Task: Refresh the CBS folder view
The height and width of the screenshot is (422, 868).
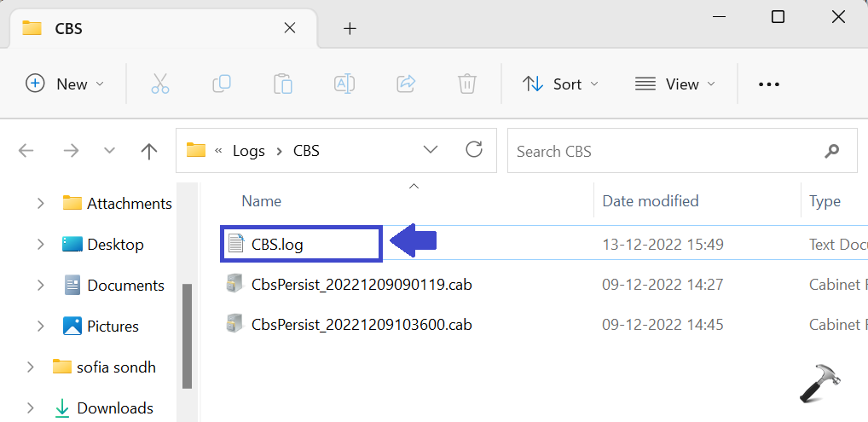Action: [474, 151]
